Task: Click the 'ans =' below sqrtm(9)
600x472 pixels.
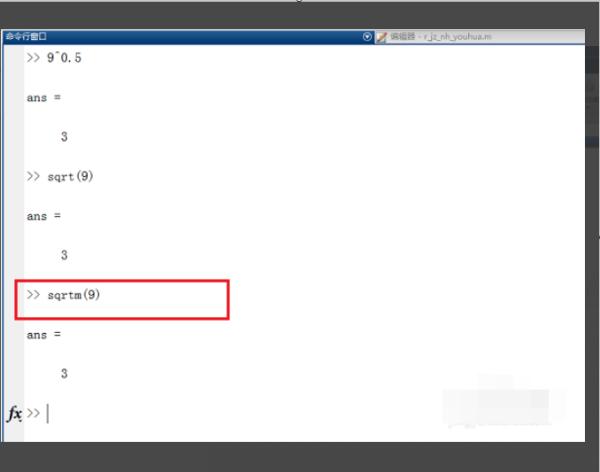Action: [44, 335]
